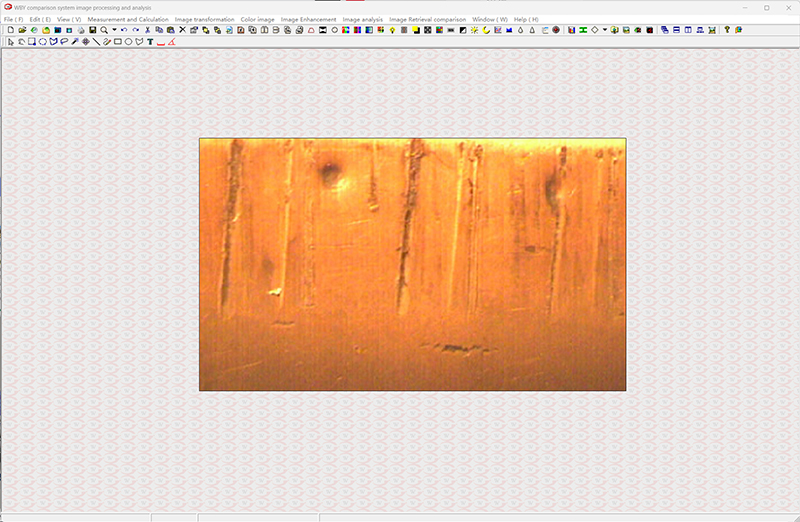This screenshot has height=522, width=800.
Task: Click the Delete X icon
Action: pyautogui.click(x=182, y=30)
